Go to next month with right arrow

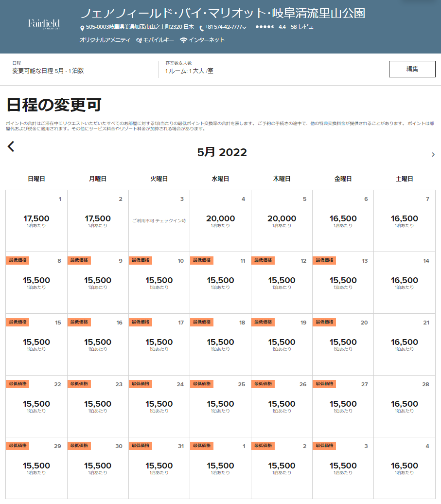(433, 155)
